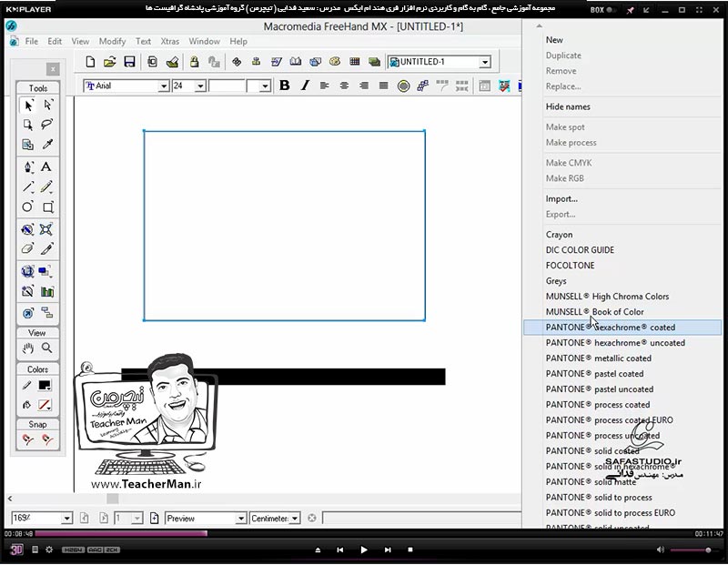Pick the Eyedropper tool
Screen dimensions: 728x565
47,145
